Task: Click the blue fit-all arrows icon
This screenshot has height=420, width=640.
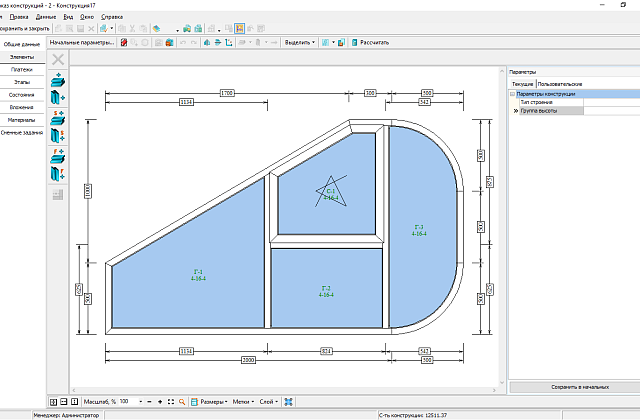Action: [x=289, y=402]
